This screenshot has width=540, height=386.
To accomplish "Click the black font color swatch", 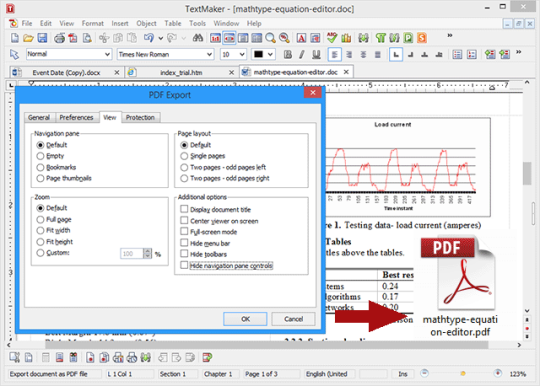I will [x=258, y=54].
